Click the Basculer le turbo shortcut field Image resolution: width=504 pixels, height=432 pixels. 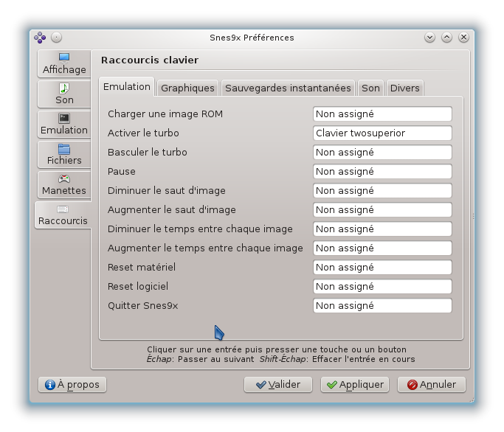[382, 153]
